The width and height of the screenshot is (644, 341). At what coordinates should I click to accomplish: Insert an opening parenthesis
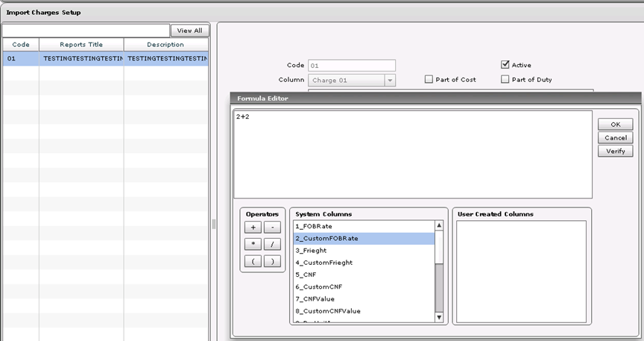(253, 261)
